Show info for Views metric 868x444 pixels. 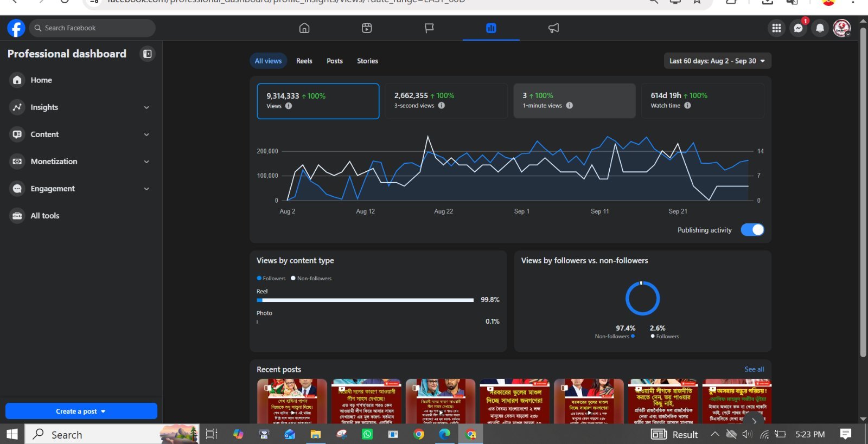(289, 106)
